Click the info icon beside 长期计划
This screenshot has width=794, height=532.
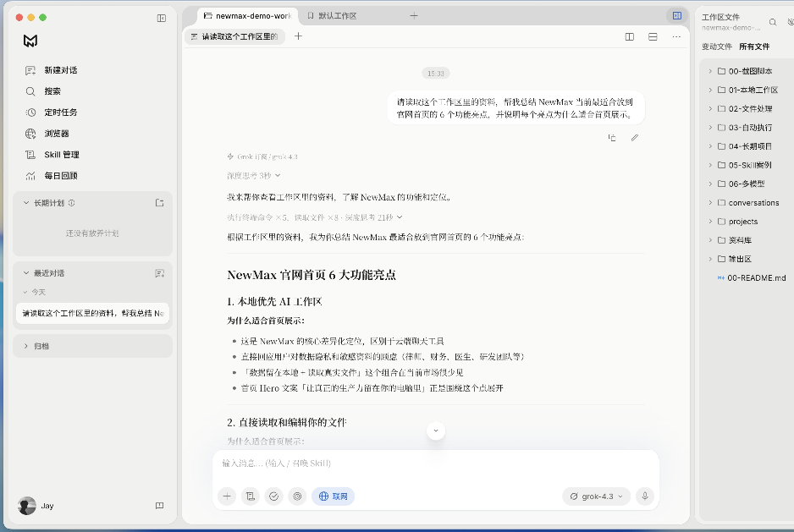click(71, 203)
